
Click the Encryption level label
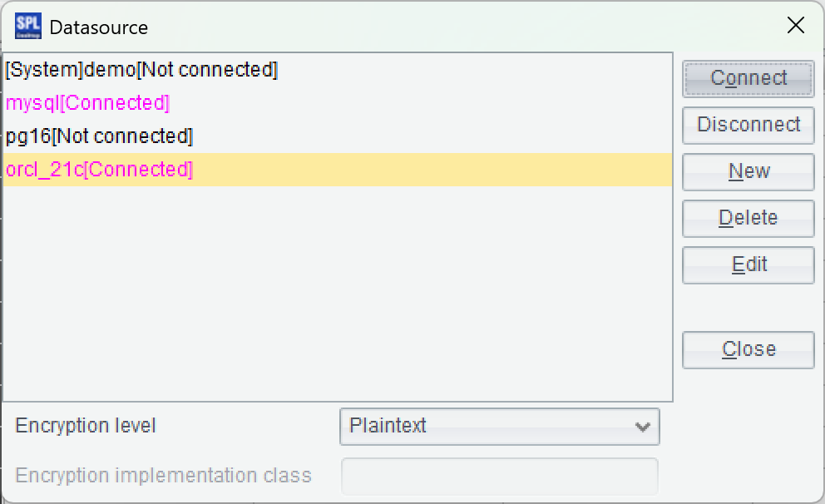pyautogui.click(x=85, y=426)
